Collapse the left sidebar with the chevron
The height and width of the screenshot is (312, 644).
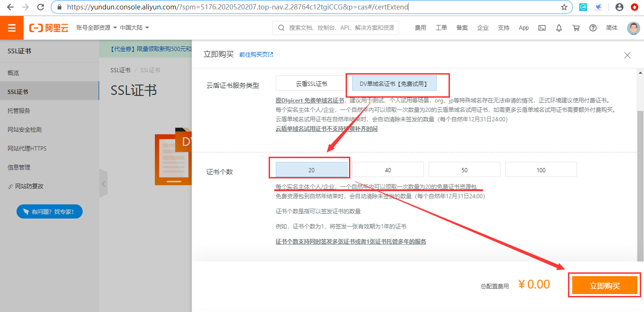pyautogui.click(x=103, y=184)
